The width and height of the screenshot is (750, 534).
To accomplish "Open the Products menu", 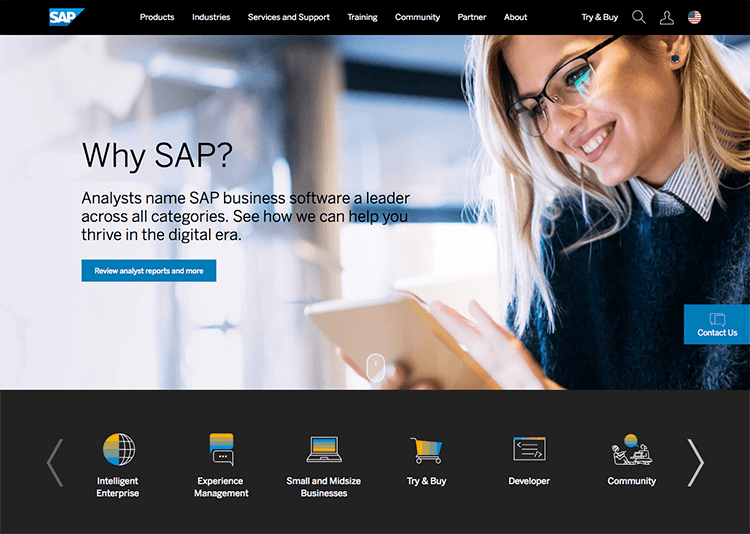I will pos(157,17).
